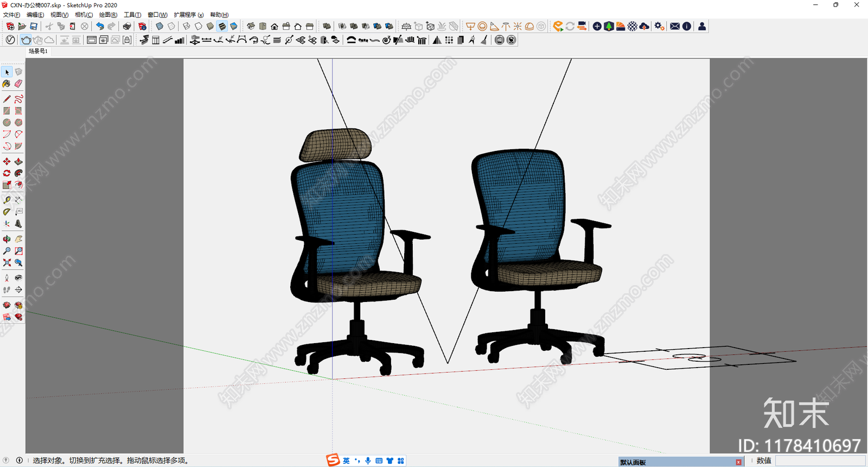Select the Freehand drawing tool
This screenshot has height=467, width=868.
18,99
